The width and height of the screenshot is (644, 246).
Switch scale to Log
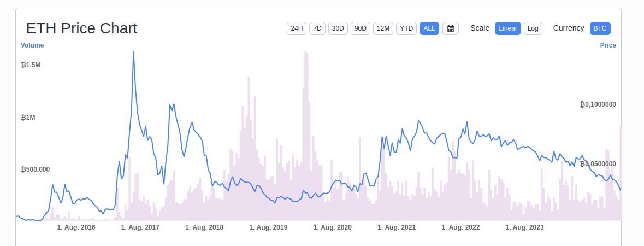pos(533,28)
